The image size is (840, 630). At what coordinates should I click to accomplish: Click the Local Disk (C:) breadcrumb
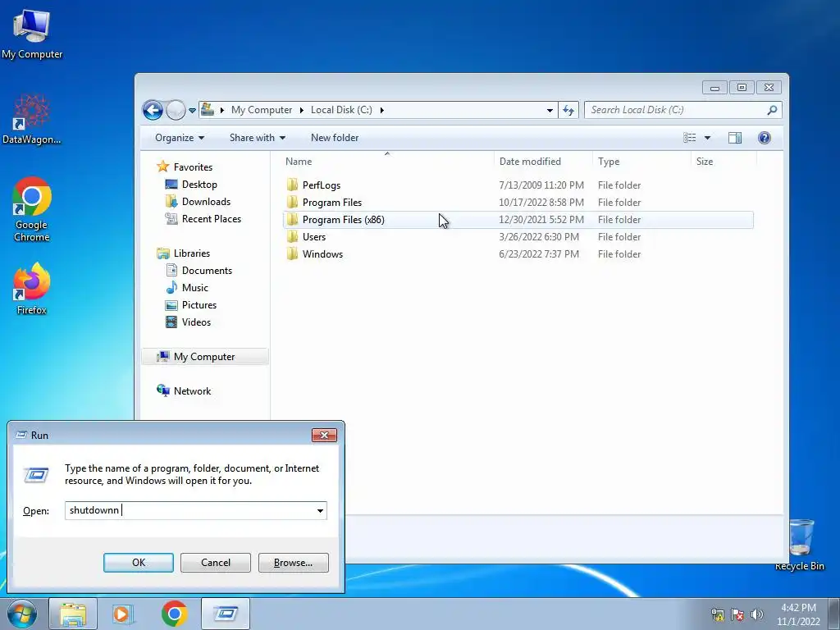(x=341, y=110)
